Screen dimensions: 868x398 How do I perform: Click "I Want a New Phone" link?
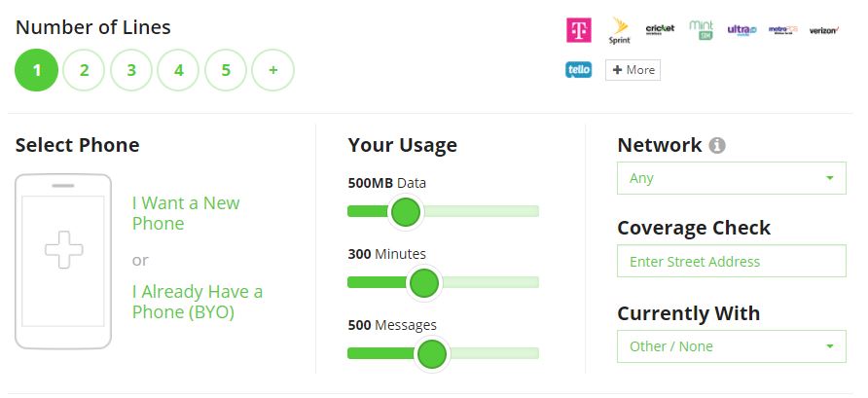pyautogui.click(x=186, y=213)
